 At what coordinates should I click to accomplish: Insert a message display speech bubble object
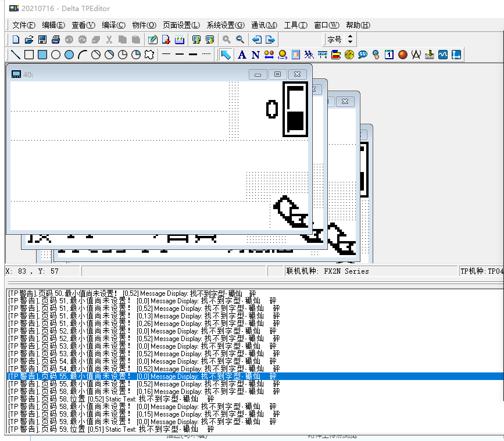[x=363, y=55]
